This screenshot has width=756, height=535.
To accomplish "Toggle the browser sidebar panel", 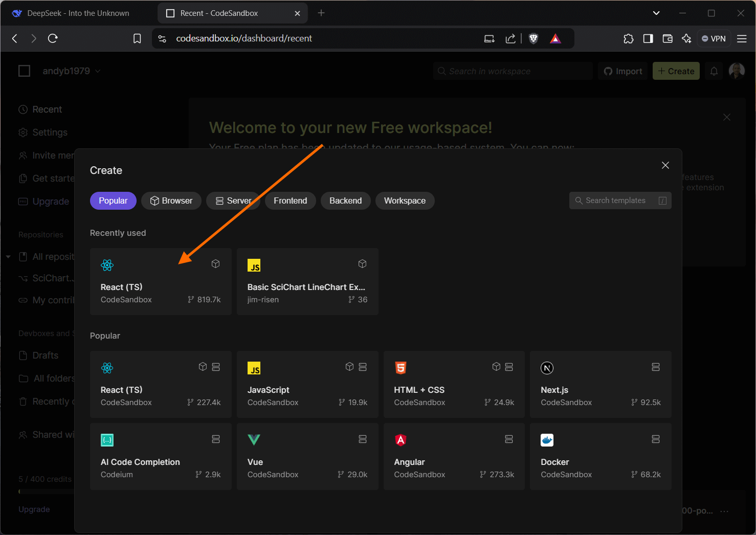I will coord(648,38).
